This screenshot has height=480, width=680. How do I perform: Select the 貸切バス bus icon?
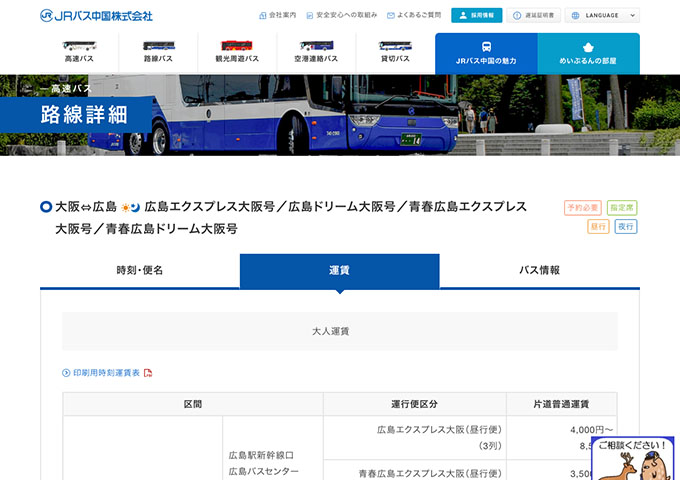(x=395, y=46)
